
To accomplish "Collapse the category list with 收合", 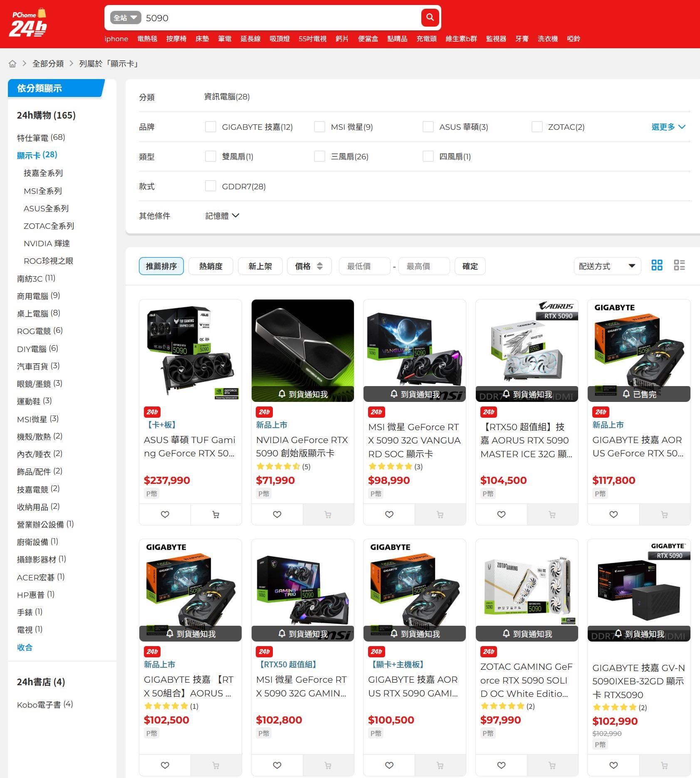I will pos(25,647).
